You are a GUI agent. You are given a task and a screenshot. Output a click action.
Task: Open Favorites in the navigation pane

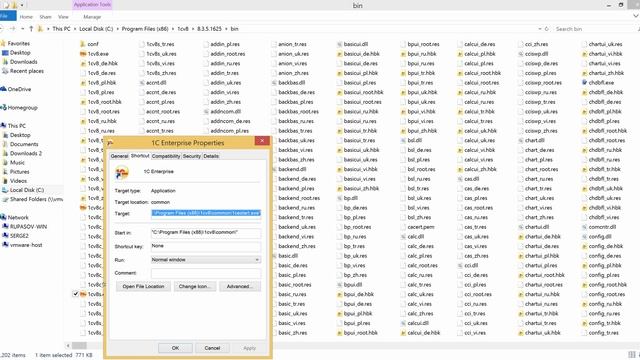(x=18, y=43)
